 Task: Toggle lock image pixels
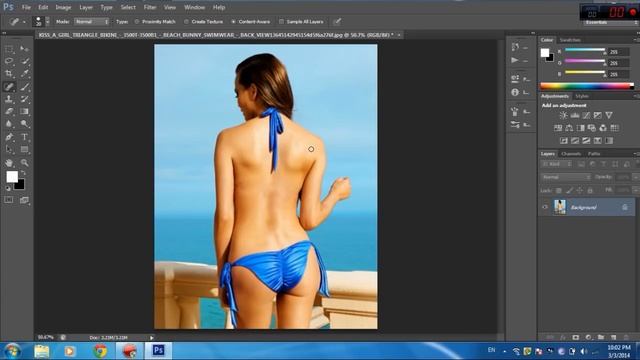569,190
